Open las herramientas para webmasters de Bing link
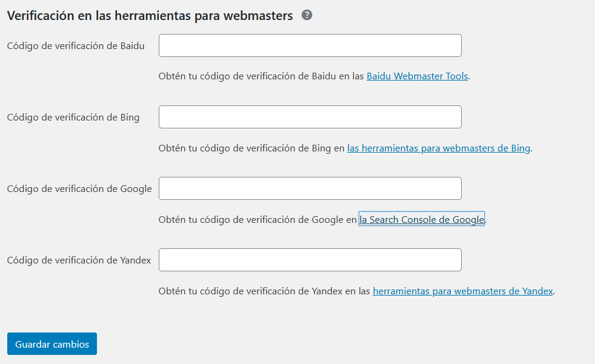This screenshot has height=364, width=595. pyautogui.click(x=439, y=148)
